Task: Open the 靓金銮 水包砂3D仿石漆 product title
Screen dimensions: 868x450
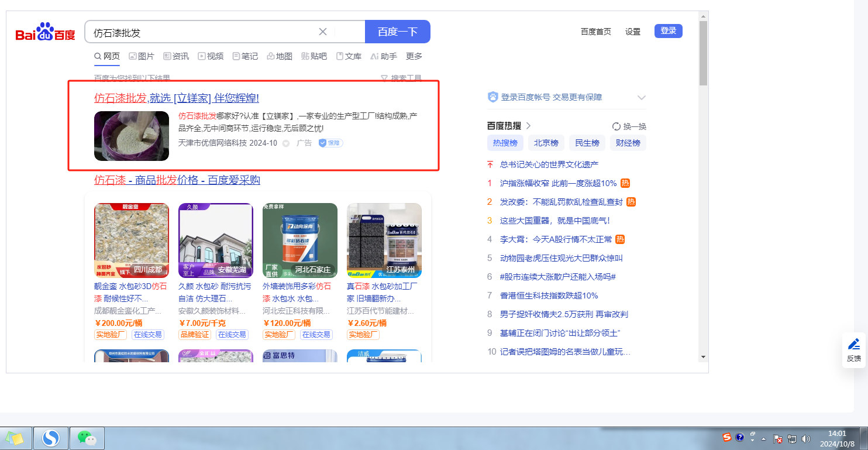Action: (131, 292)
